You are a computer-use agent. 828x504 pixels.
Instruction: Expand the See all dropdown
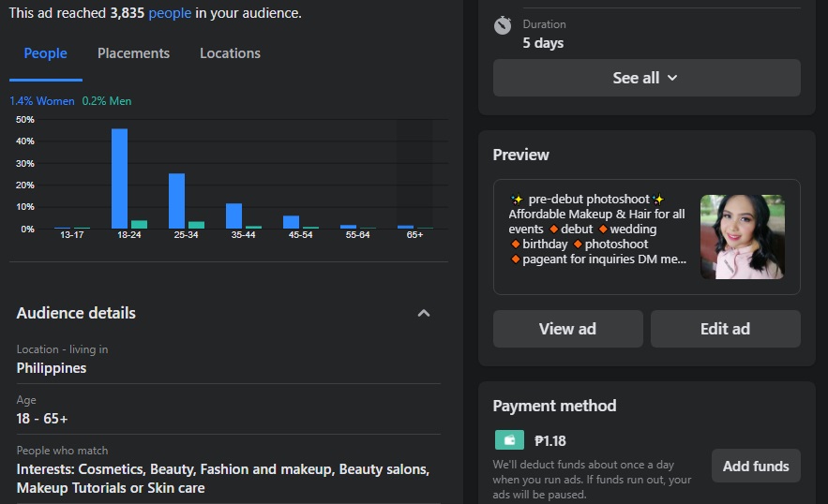pyautogui.click(x=646, y=78)
